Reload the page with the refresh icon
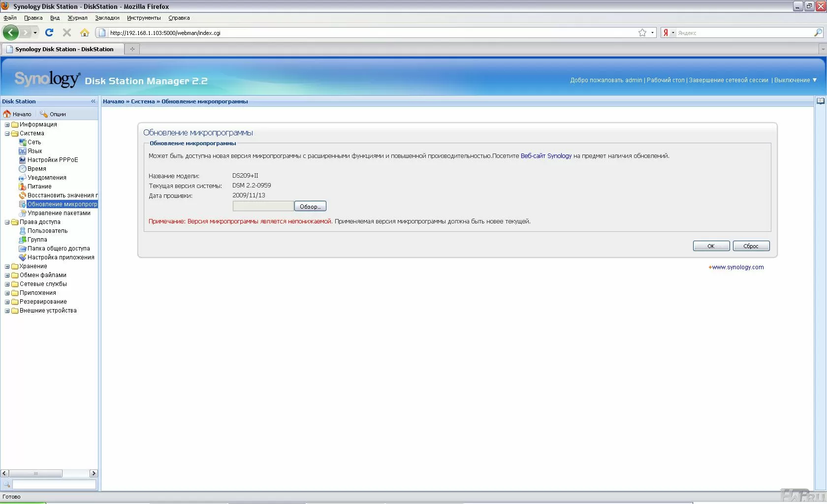Screen dimensions: 827x504 tap(49, 32)
